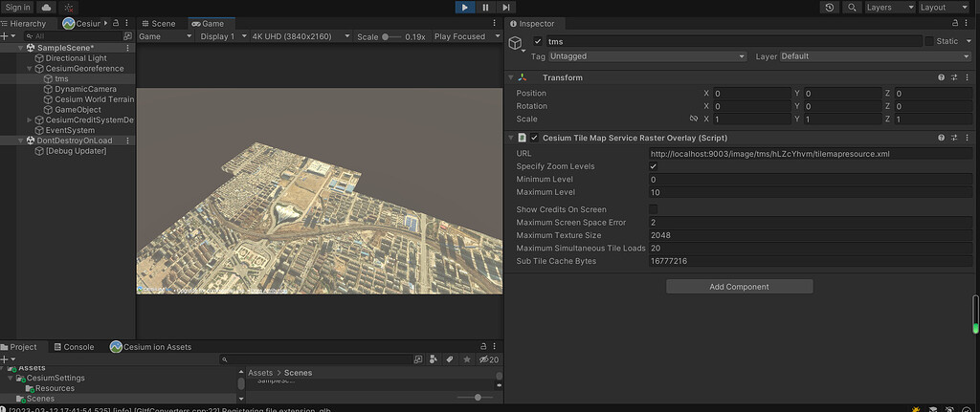Click the Game view Scale slider

point(390,36)
